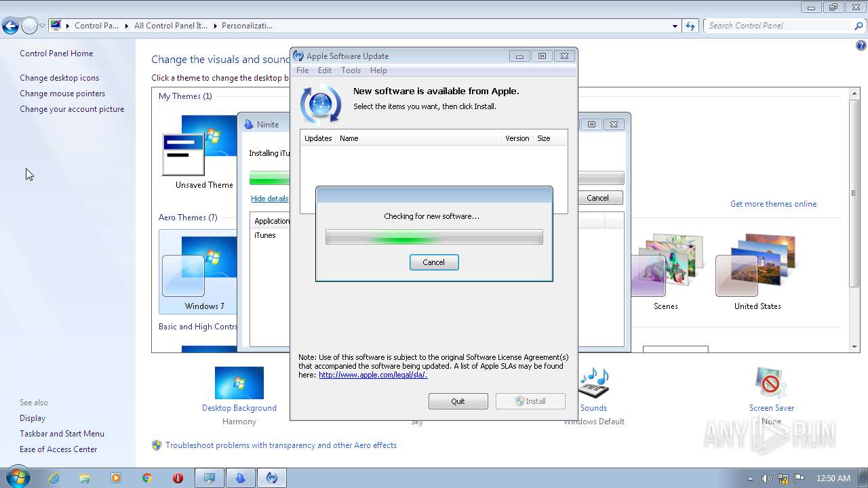Screen dimensions: 868x488
Task: Sort by the Name column header
Action: (x=418, y=138)
